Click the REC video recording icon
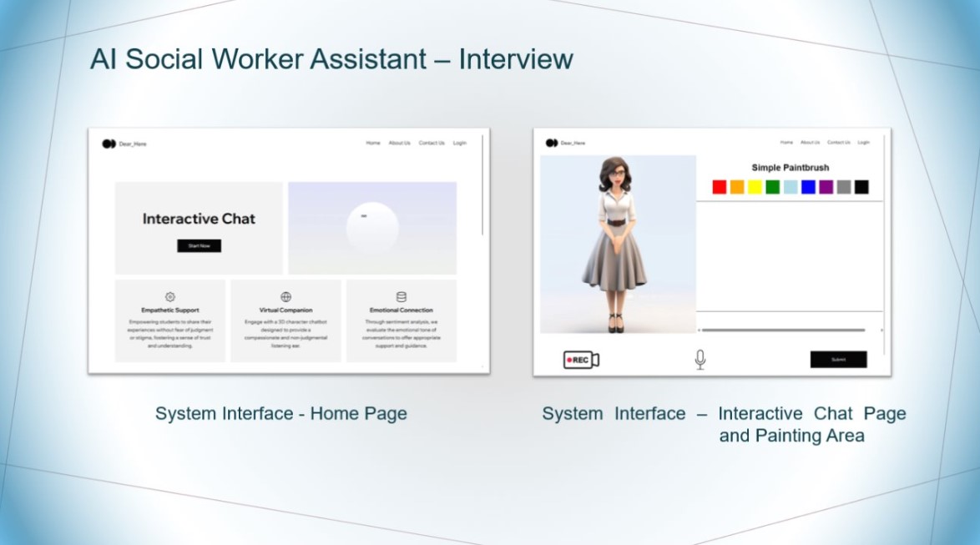The width and height of the screenshot is (980, 545). tap(581, 360)
